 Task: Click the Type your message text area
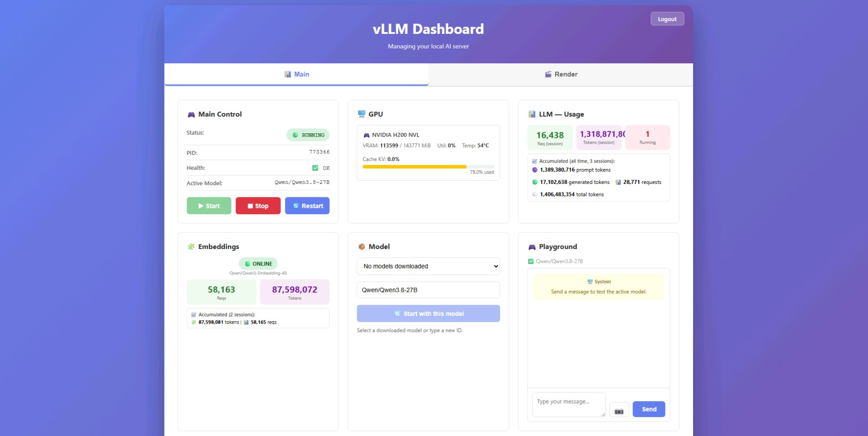coord(569,405)
